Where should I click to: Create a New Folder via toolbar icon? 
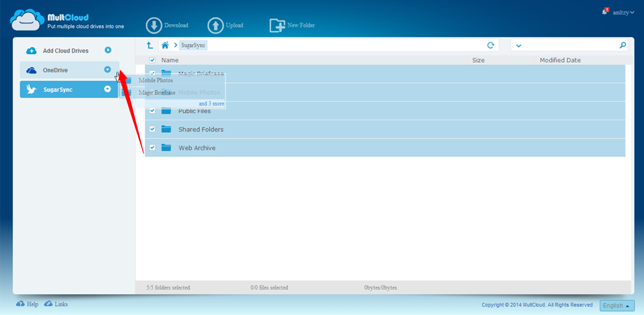tap(277, 25)
